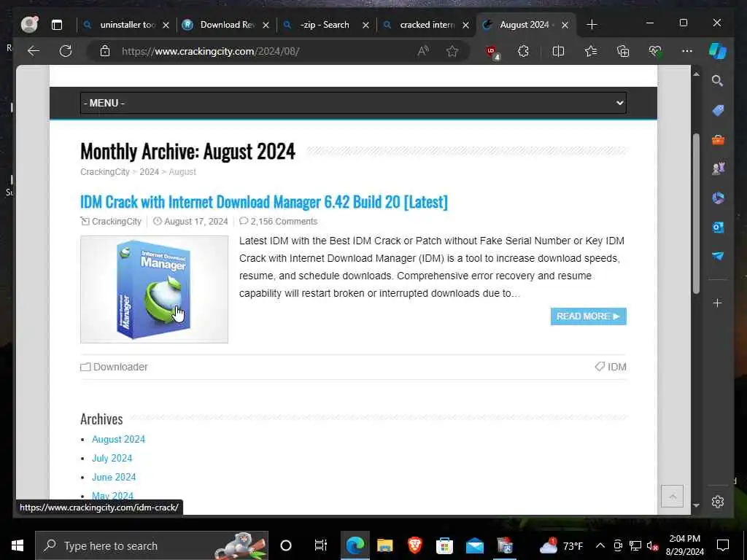The image size is (747, 560).
Task: Click the page vertical scrollbar thumb
Action: [x=696, y=214]
